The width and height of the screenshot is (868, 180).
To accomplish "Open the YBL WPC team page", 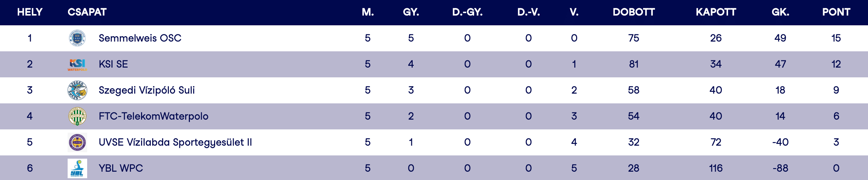I will click(121, 168).
